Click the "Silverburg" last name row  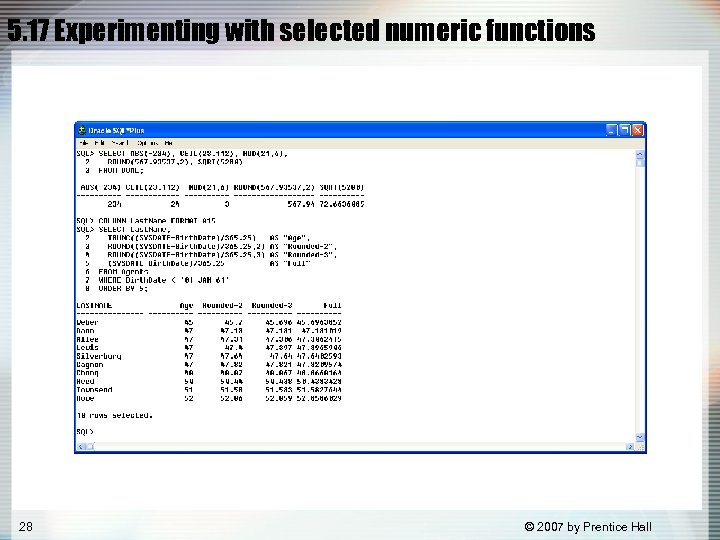click(209, 356)
